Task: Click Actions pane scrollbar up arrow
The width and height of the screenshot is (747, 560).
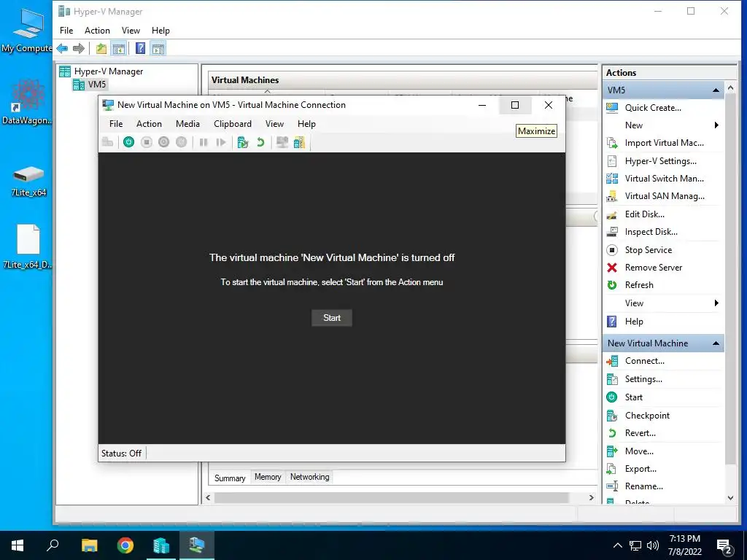Action: (730, 87)
